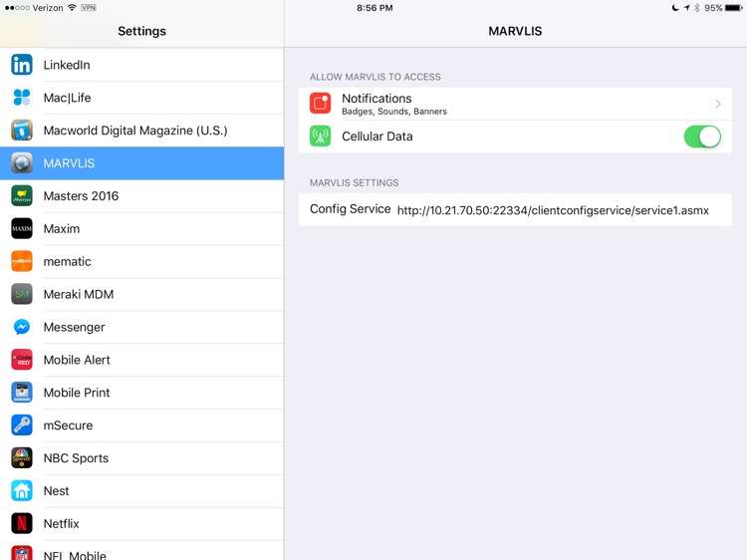Edit the Config Service URL field
Screen dimensions: 747x560
(x=553, y=210)
